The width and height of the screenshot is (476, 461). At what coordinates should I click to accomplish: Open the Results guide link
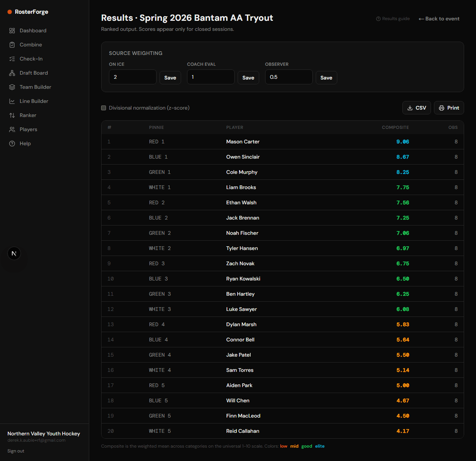coord(393,19)
